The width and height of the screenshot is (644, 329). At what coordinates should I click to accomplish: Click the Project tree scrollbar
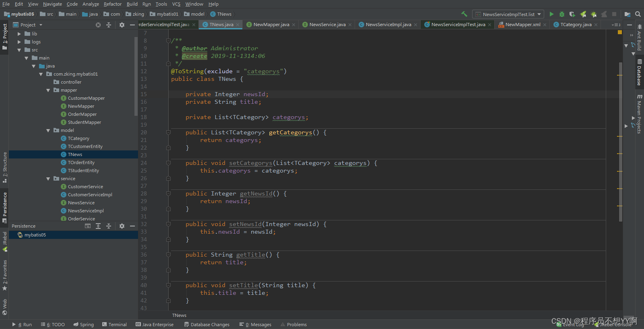pos(136,76)
